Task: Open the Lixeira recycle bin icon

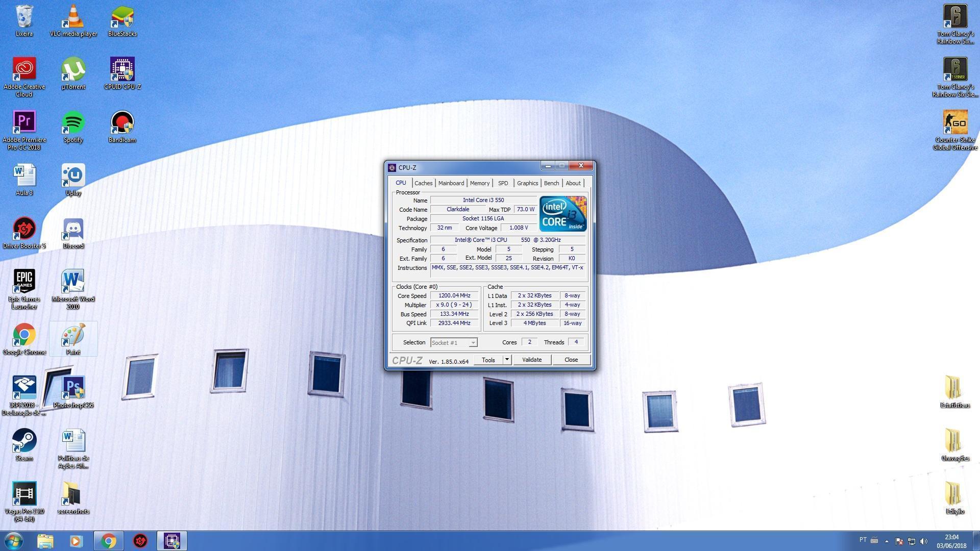Action: pos(24,20)
